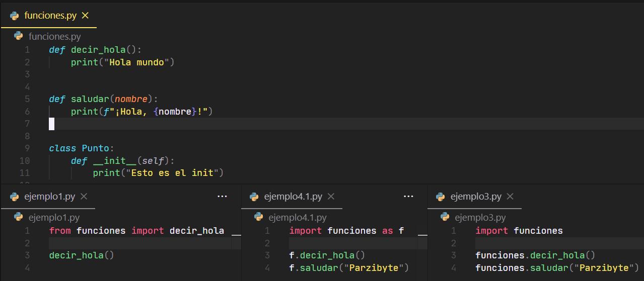Click Python icon in ejemplo4.1.py breadcrumb
This screenshot has width=644, height=281.
[259, 217]
